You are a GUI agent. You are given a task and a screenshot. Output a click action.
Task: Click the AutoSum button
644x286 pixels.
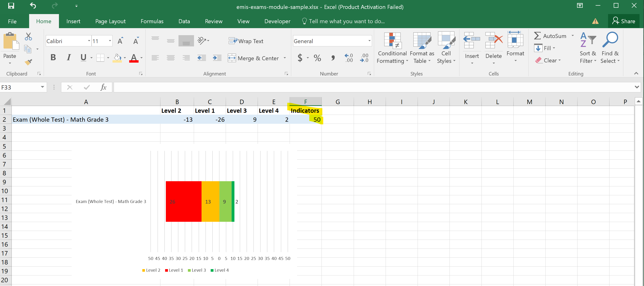[x=550, y=36]
